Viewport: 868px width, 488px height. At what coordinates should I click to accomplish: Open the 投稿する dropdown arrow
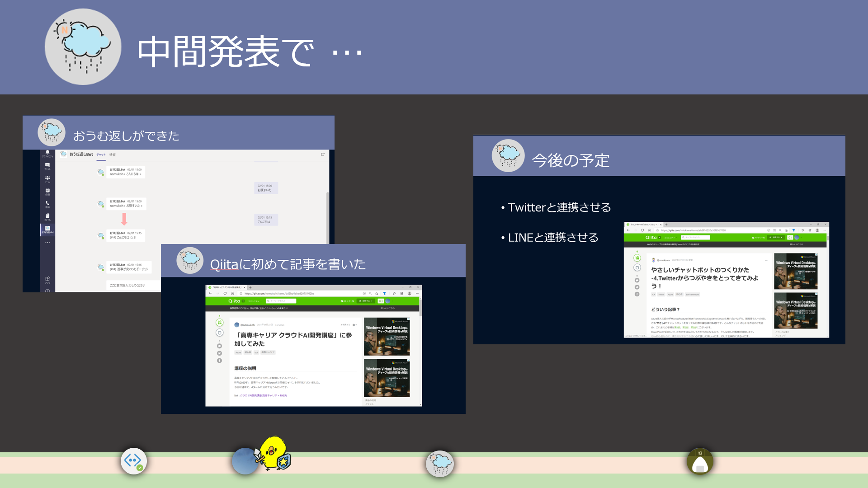372,301
